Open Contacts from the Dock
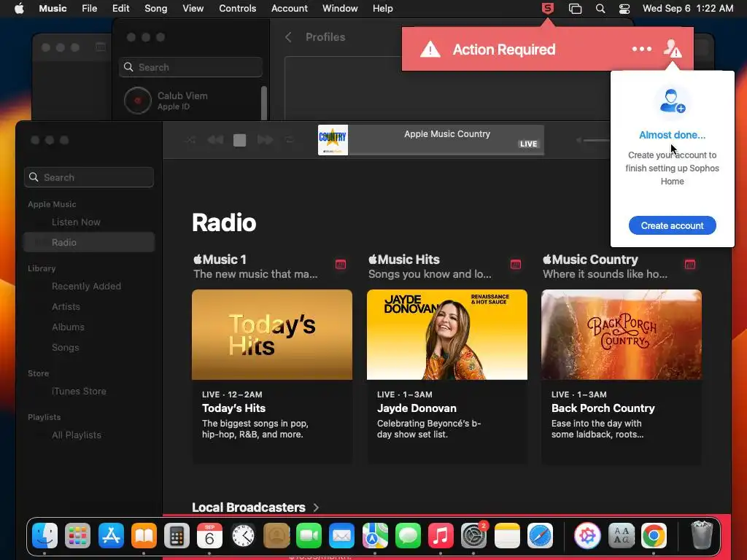Viewport: 747px width, 560px height. [276, 536]
